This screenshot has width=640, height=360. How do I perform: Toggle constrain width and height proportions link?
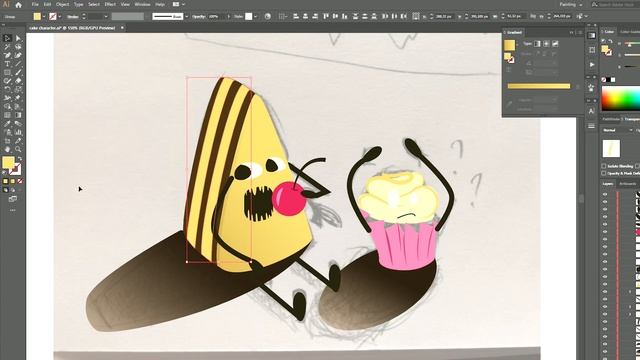click(x=533, y=16)
